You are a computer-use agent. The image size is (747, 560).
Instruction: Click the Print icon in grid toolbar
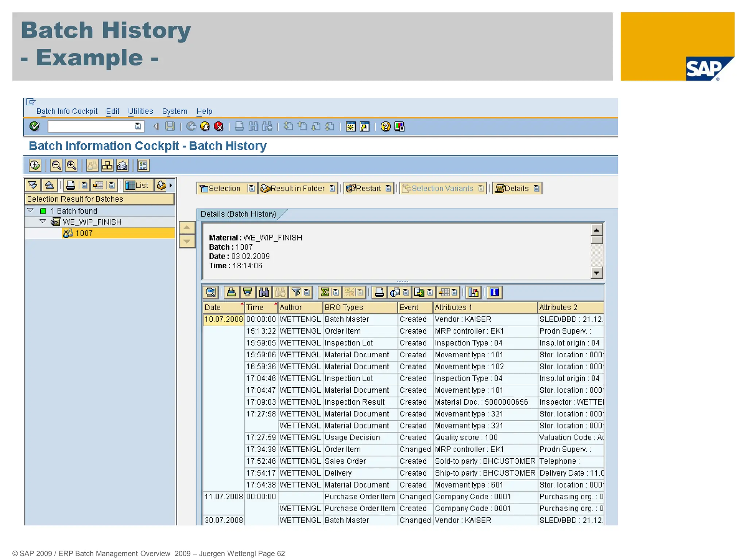(379, 292)
